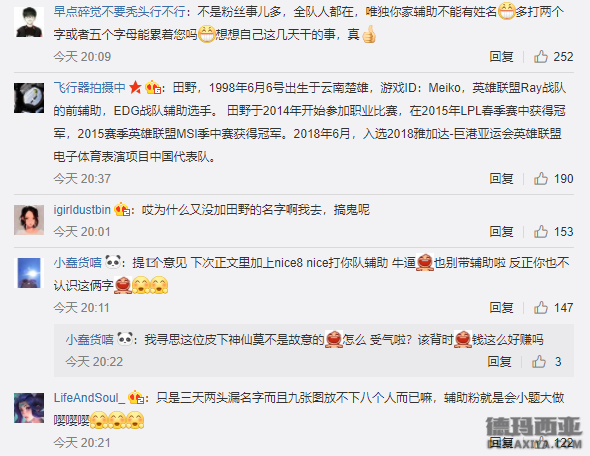This screenshot has width=590, height=456.
Task: Click the member badge beside LifeAndSoul_
Action: coord(136,398)
